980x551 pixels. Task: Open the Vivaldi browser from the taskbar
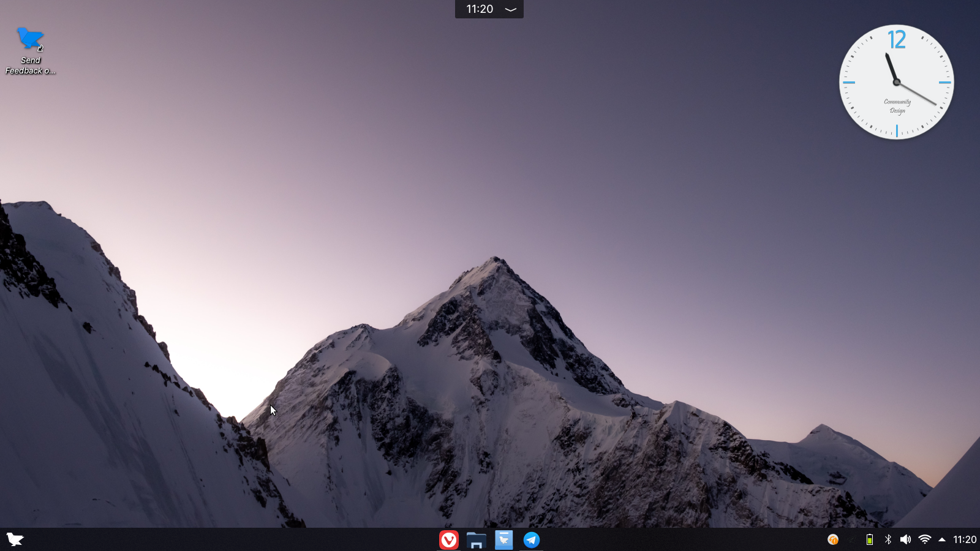(x=449, y=539)
